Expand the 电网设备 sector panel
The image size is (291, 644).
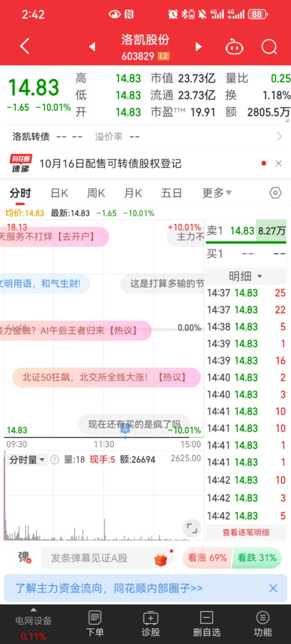[x=33, y=624]
